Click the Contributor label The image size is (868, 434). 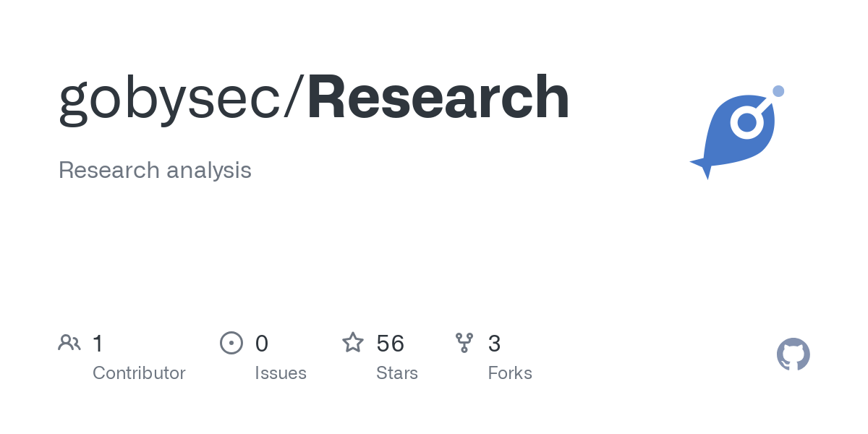pos(139,373)
